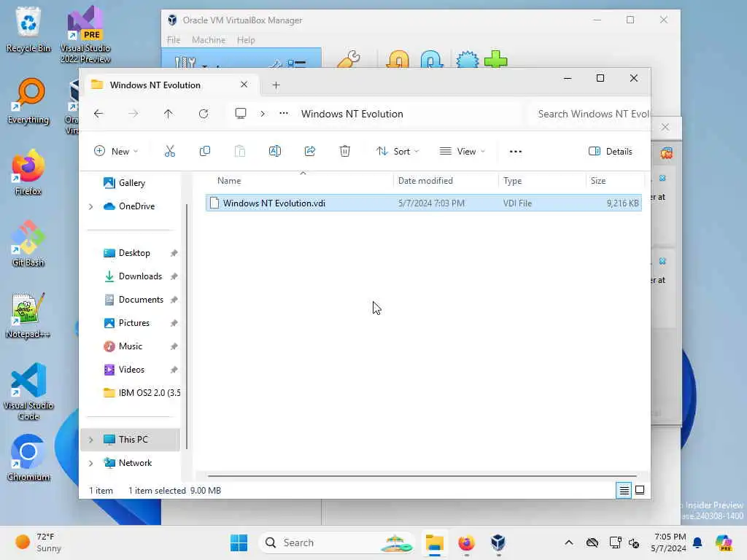This screenshot has height=560, width=747.
Task: Open Downloads in navigation pane
Action: tap(140, 276)
